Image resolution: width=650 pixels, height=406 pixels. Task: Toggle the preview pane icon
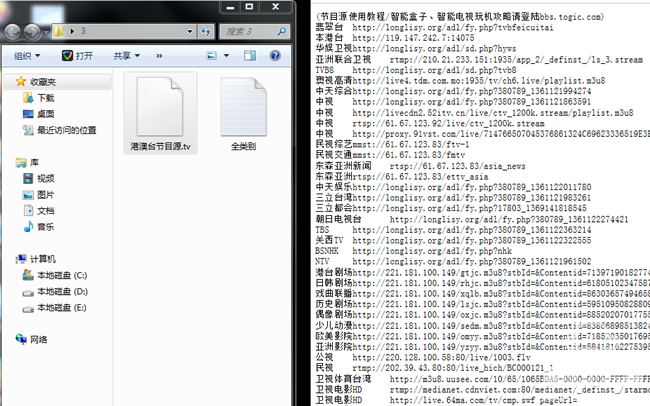click(x=250, y=56)
